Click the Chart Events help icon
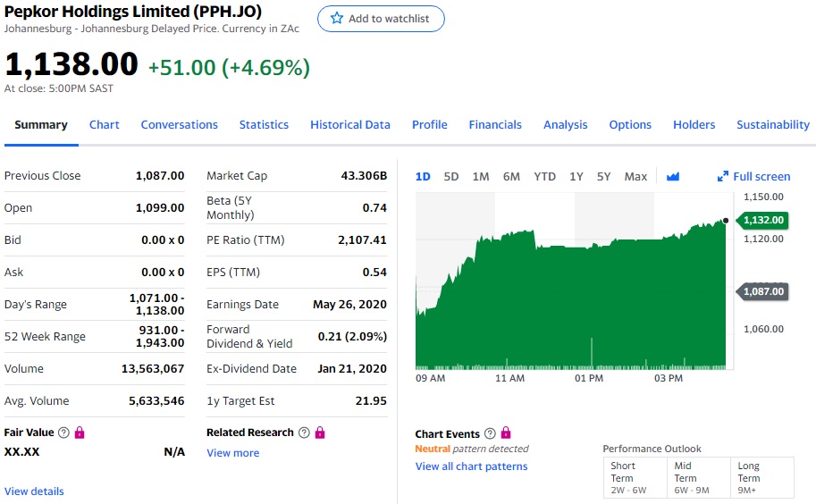This screenshot has width=816, height=504. point(488,433)
